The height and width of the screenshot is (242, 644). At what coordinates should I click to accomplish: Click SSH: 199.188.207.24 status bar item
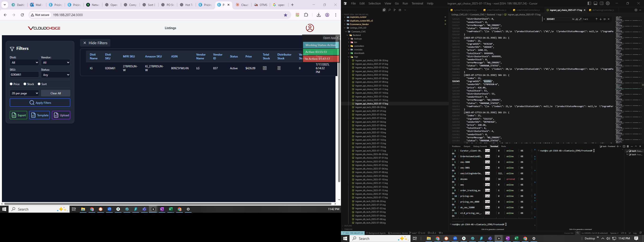point(353,233)
